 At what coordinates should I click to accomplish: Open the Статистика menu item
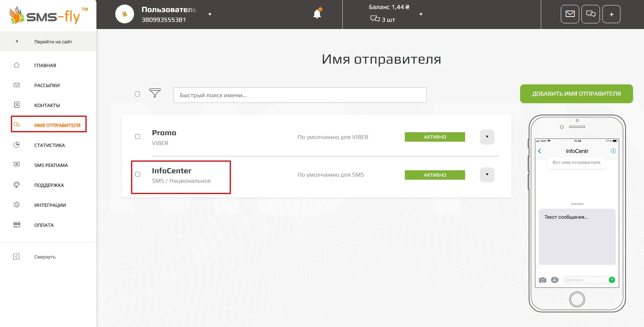pyautogui.click(x=49, y=145)
